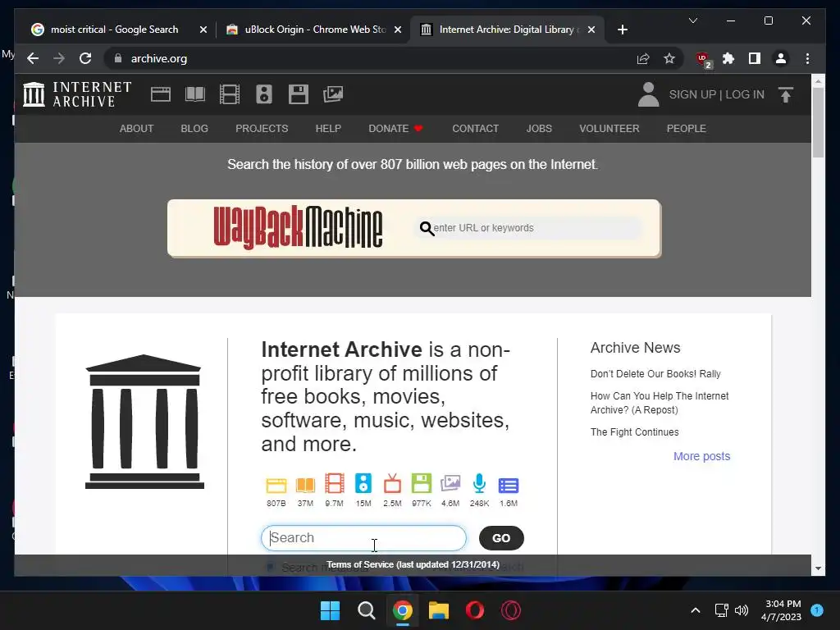The height and width of the screenshot is (630, 840).
Task: Open the Windows Start button
Action: pos(330,610)
